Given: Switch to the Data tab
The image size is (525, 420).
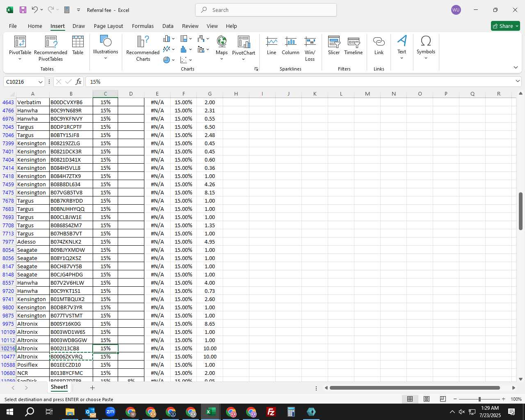Looking at the screenshot, I should point(168,26).
